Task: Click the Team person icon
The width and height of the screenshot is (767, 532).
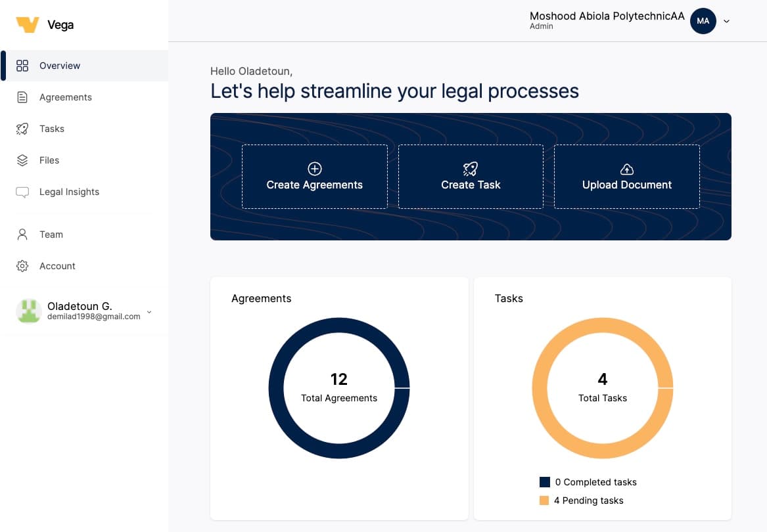Action: 22,234
